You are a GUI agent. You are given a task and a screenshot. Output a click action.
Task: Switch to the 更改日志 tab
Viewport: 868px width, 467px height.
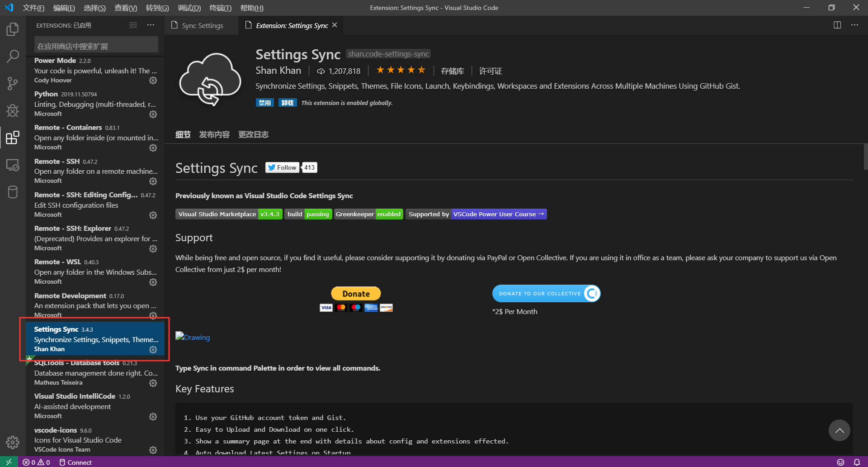coord(254,134)
